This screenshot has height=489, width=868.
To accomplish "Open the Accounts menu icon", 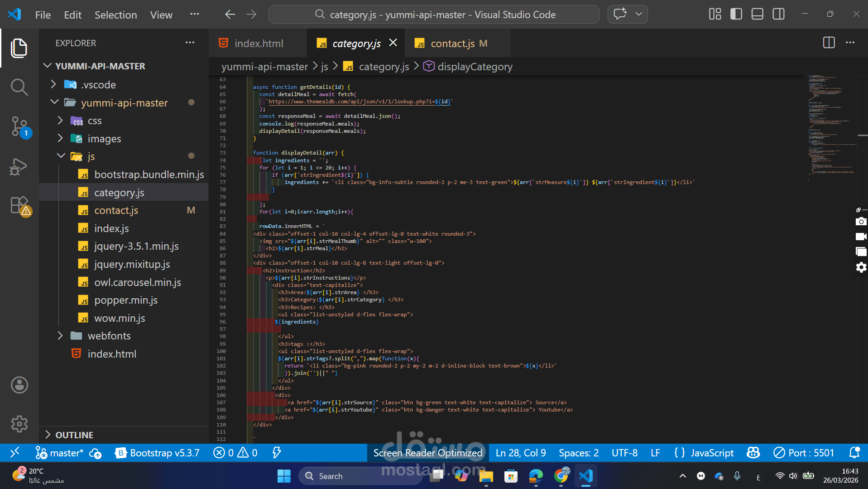I will 19,385.
